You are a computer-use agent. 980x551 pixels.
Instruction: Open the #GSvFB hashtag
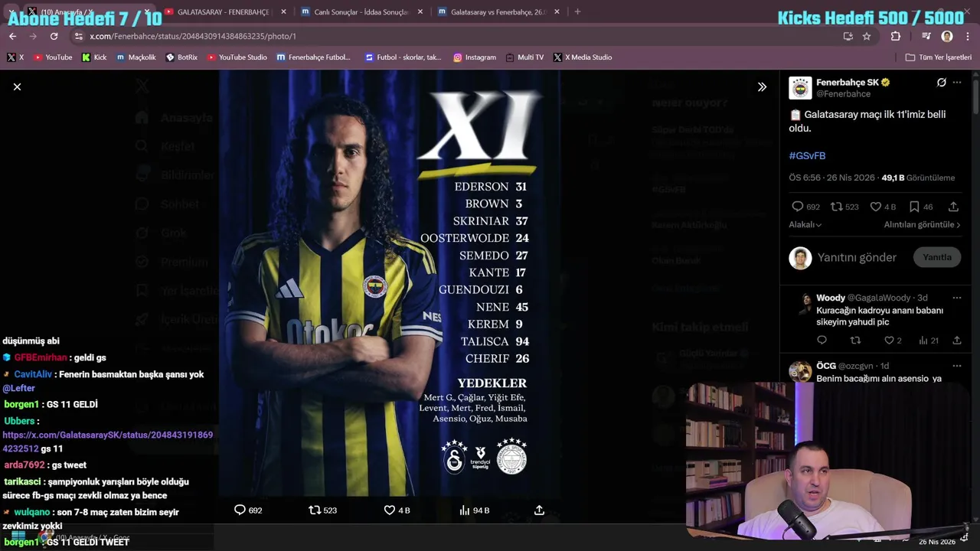tap(807, 155)
